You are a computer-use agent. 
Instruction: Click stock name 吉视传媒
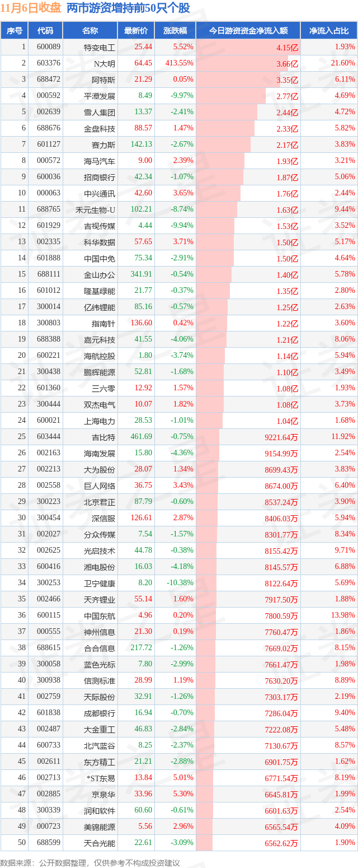(100, 226)
